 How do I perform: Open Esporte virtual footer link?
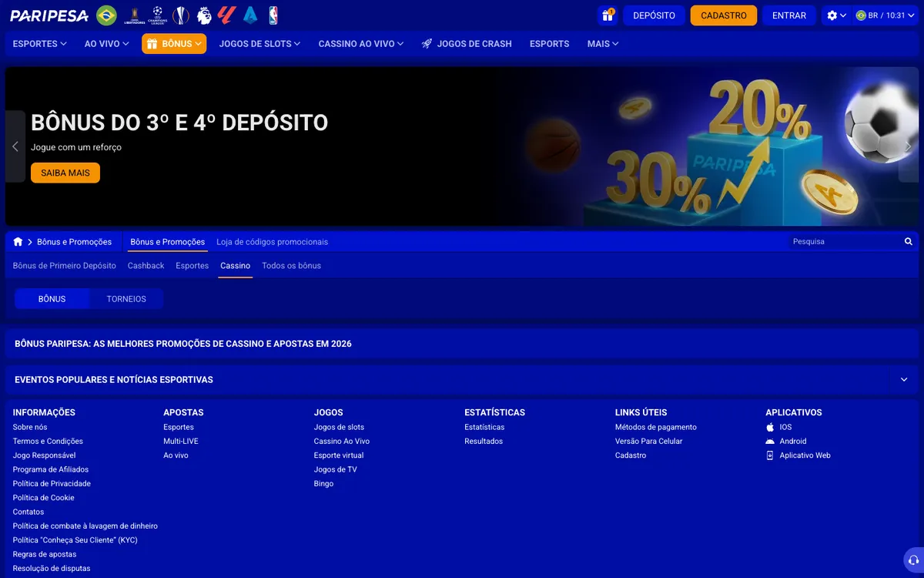coord(339,455)
